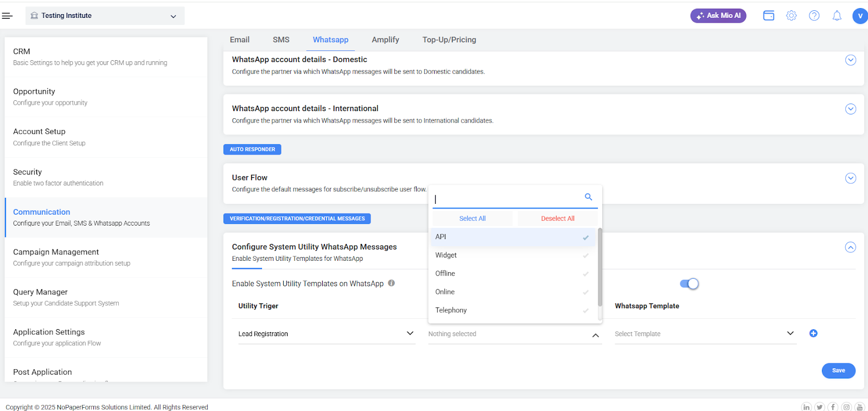The width and height of the screenshot is (868, 411).
Task: Open the Select Template dropdown
Action: 704,334
